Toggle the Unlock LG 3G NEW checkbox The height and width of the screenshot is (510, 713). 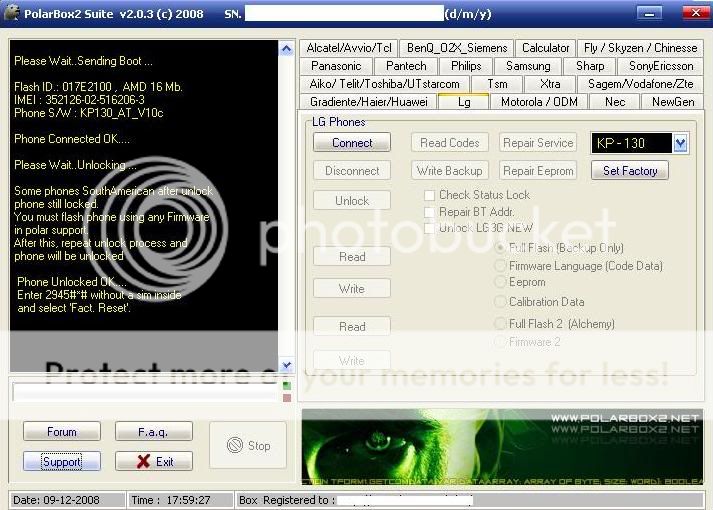pyautogui.click(x=429, y=228)
